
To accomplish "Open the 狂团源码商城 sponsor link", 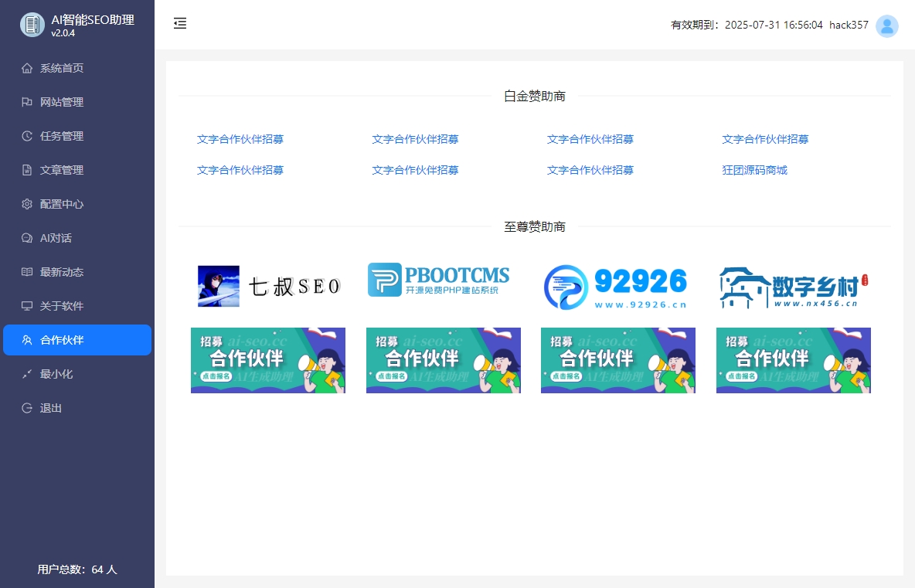I will 754,170.
